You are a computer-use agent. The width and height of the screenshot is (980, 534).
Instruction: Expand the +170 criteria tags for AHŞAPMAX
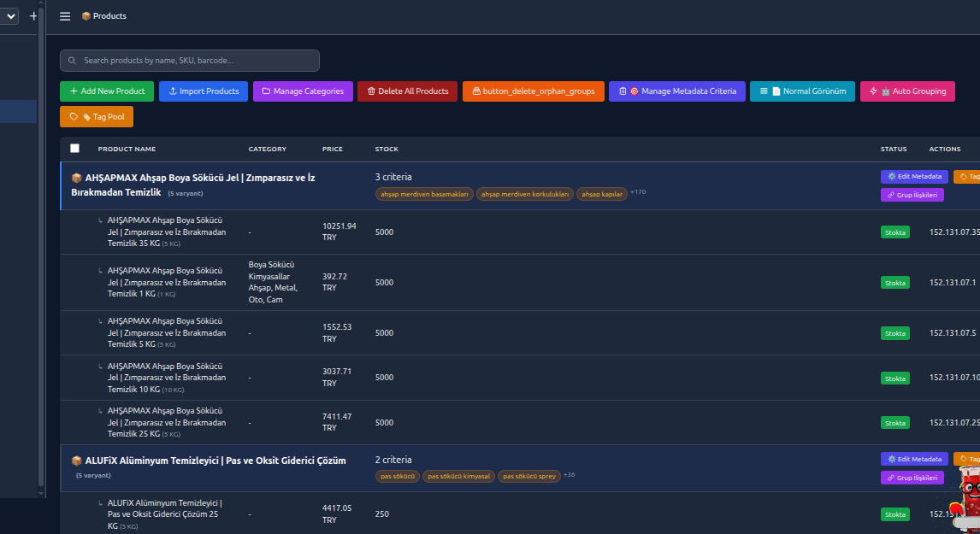coord(638,193)
